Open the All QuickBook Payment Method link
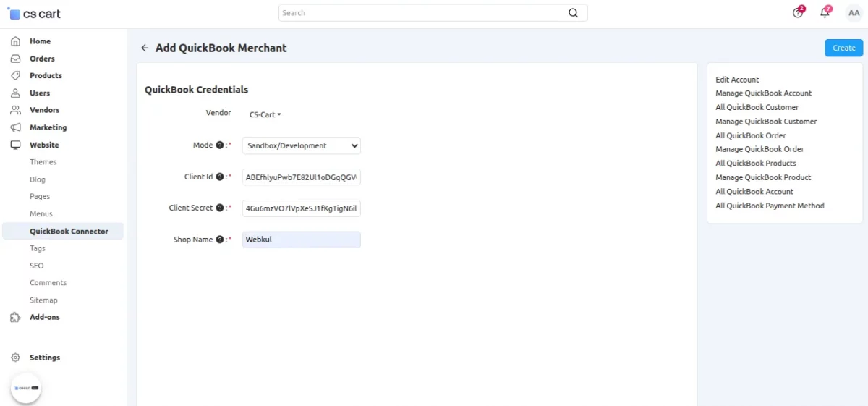 (770, 206)
